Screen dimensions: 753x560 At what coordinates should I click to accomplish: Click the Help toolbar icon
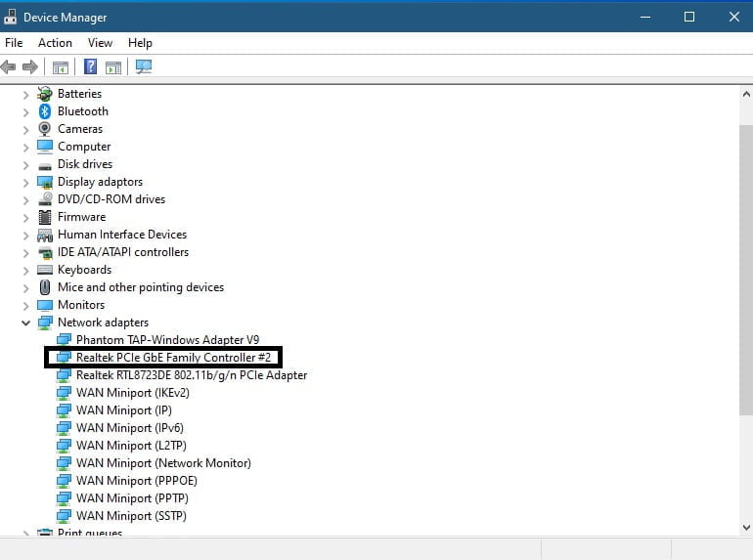[90, 67]
